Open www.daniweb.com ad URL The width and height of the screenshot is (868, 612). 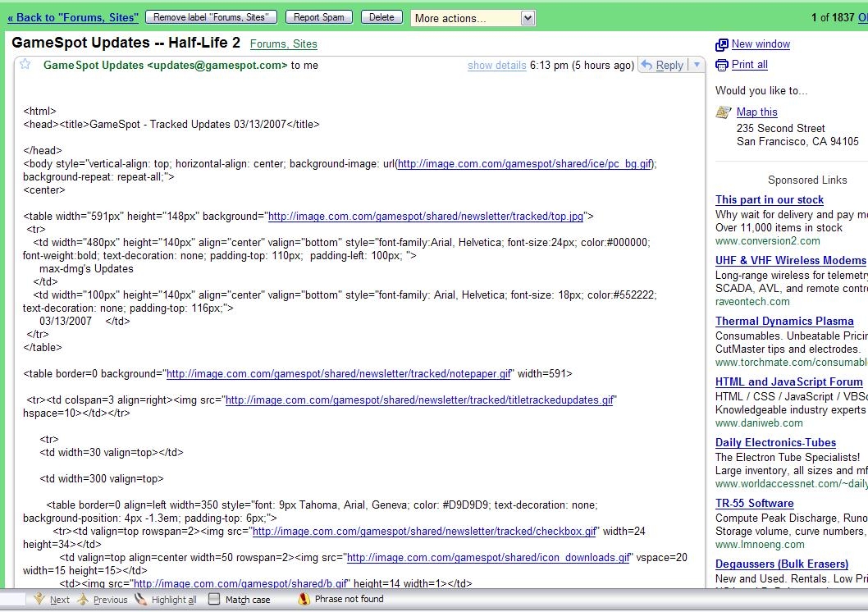[x=759, y=422]
